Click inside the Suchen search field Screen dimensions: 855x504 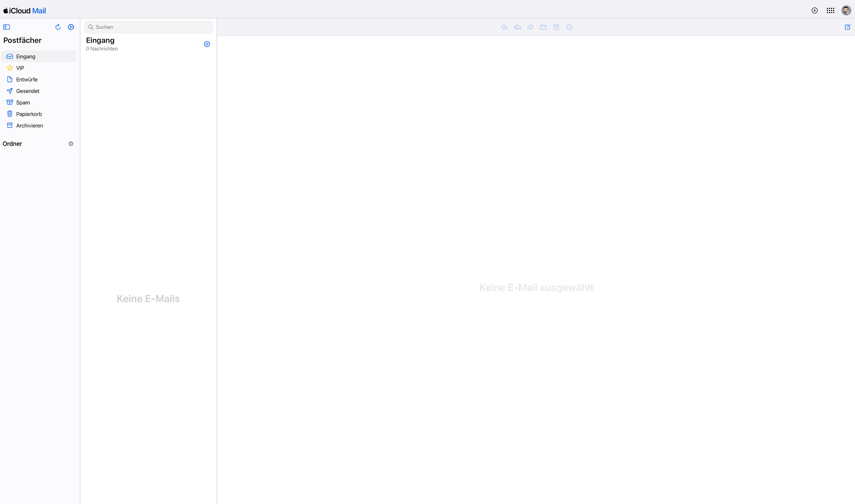[148, 27]
